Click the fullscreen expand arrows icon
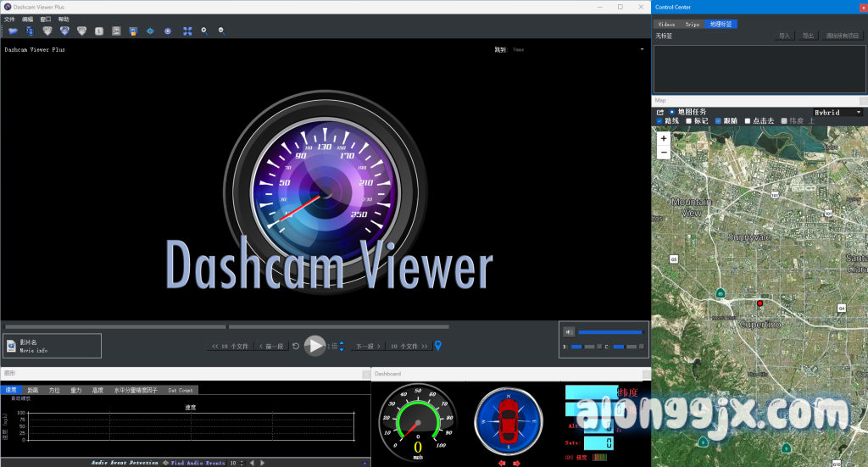 tap(187, 31)
